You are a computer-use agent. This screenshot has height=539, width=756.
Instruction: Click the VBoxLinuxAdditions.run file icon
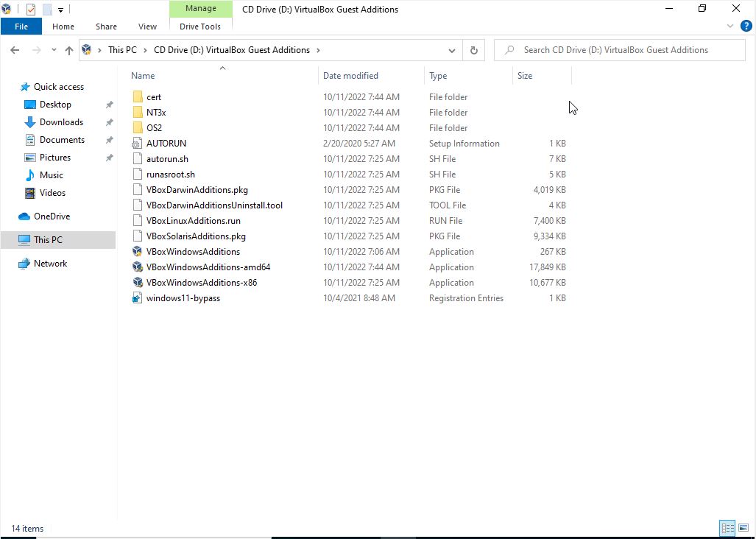138,220
